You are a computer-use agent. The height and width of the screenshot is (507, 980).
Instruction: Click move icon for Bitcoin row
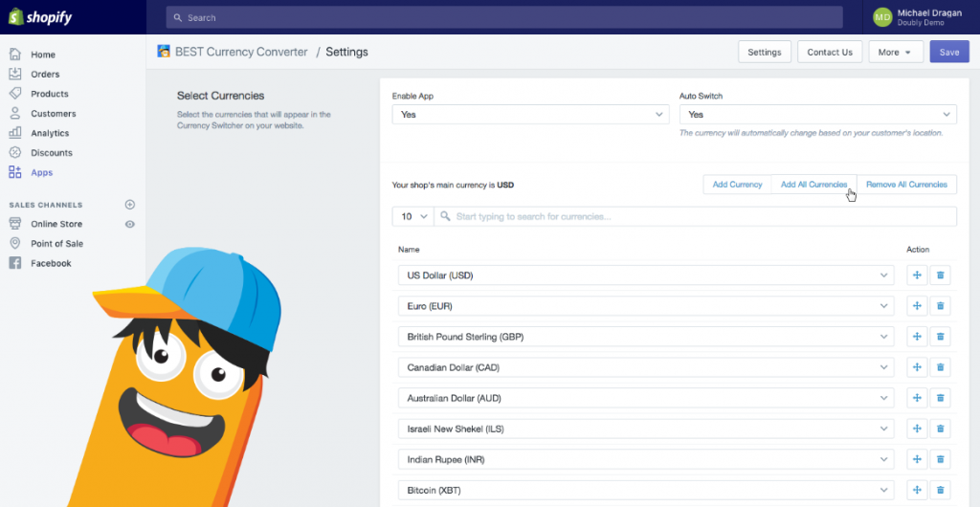(917, 490)
